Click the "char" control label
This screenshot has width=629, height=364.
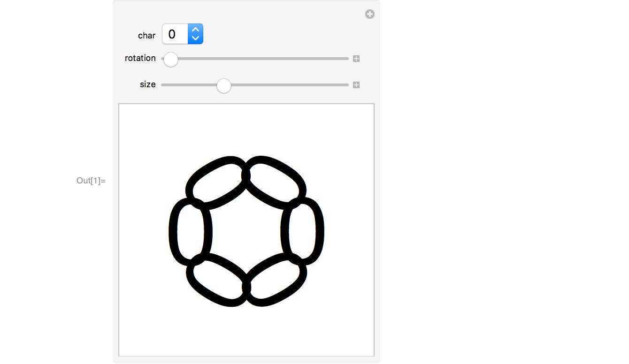[146, 36]
